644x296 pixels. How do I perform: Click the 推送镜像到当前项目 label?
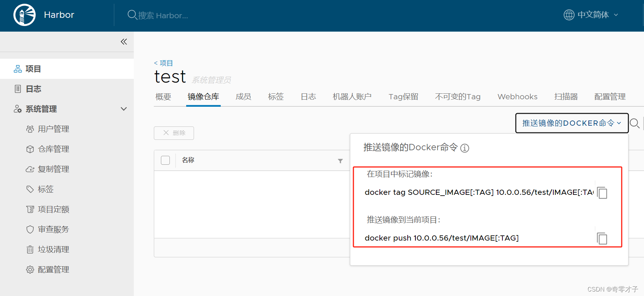(404, 220)
